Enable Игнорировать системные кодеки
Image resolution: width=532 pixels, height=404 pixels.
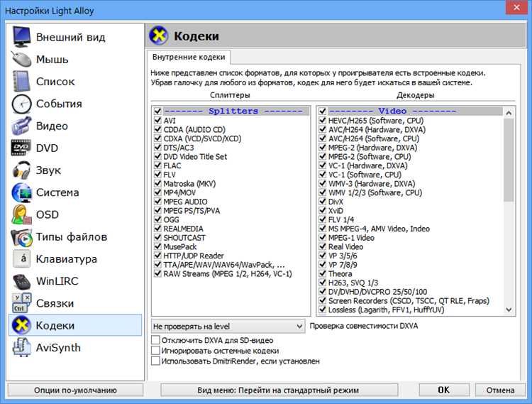tap(155, 350)
